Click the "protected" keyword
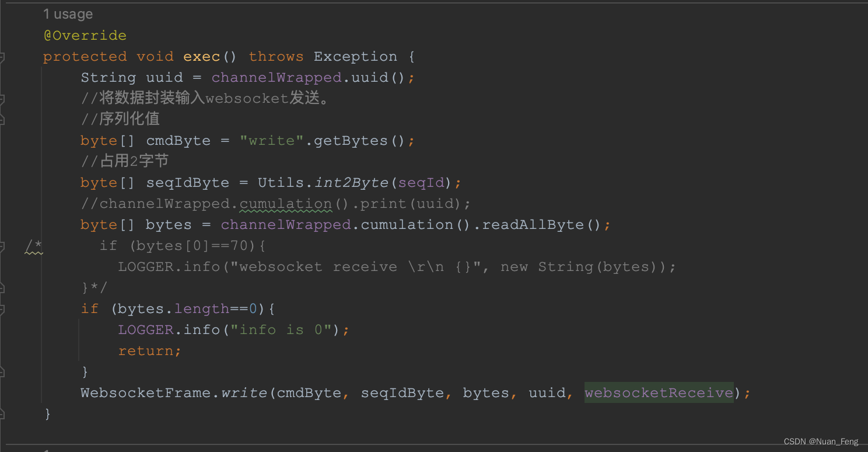This screenshot has height=452, width=868. 85,57
